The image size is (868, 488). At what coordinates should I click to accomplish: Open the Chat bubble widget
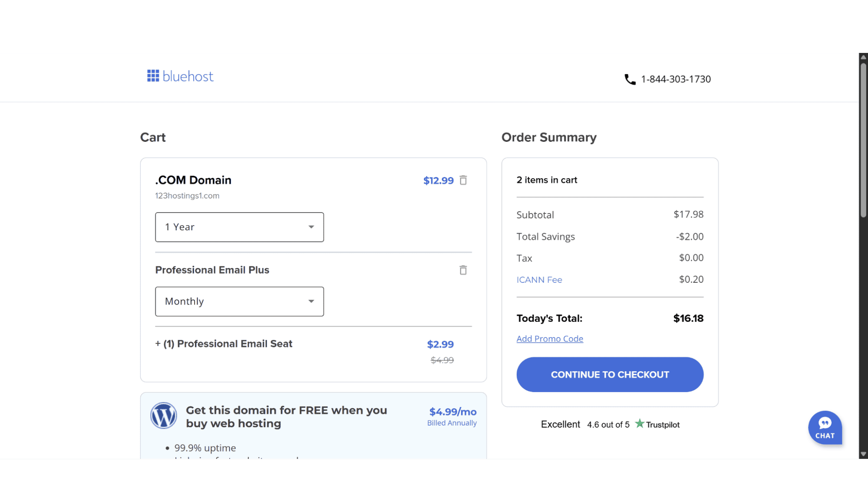825,428
